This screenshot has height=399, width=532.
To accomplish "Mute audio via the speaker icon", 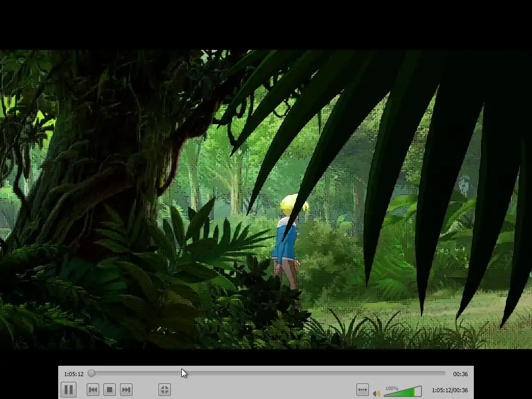I will click(x=376, y=394).
